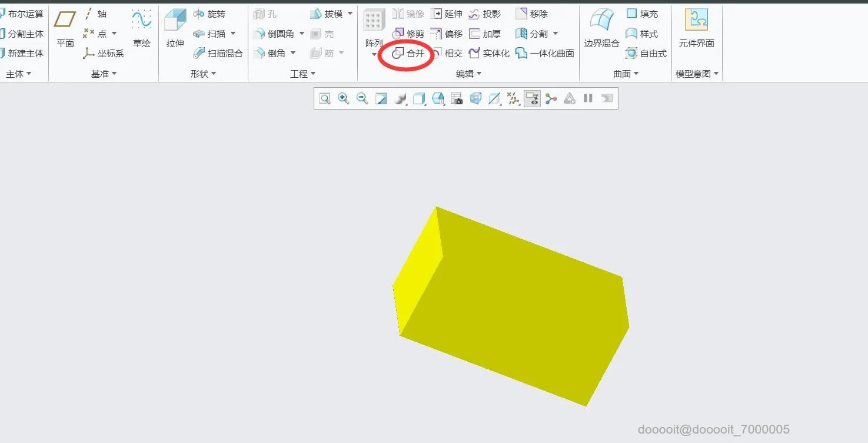Add a 坐标系 coordinate system
The image size is (868, 443).
(x=104, y=54)
